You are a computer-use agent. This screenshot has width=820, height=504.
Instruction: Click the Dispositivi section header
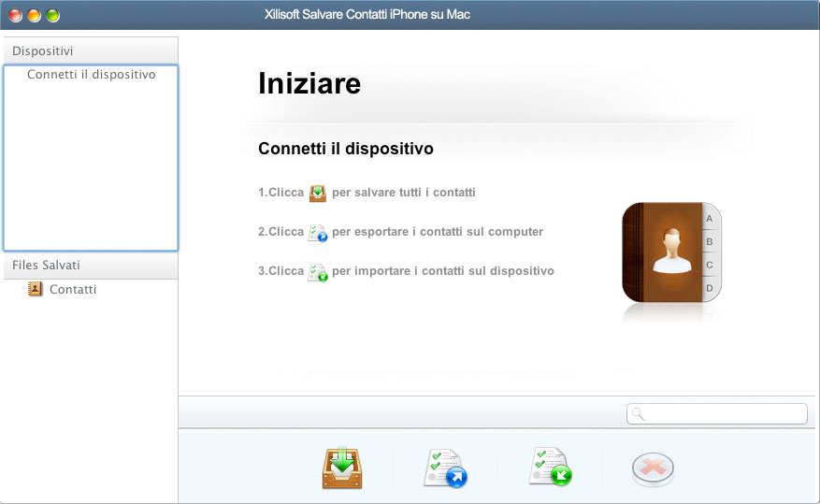pos(91,50)
